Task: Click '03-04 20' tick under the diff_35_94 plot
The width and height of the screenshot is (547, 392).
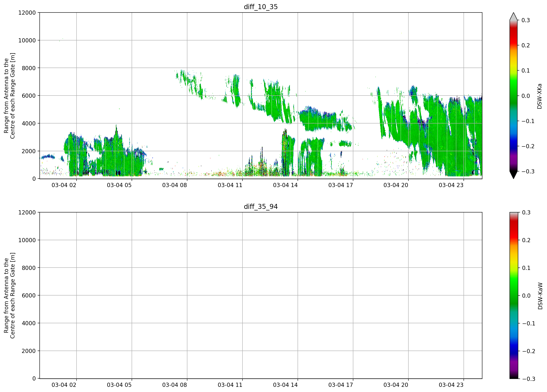Action: [396, 385]
